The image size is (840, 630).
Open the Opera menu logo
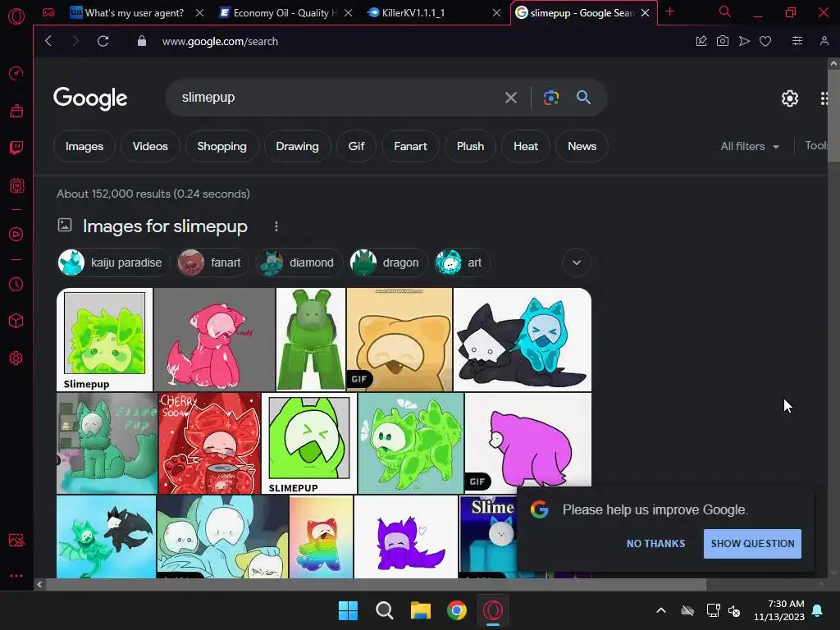(16, 16)
